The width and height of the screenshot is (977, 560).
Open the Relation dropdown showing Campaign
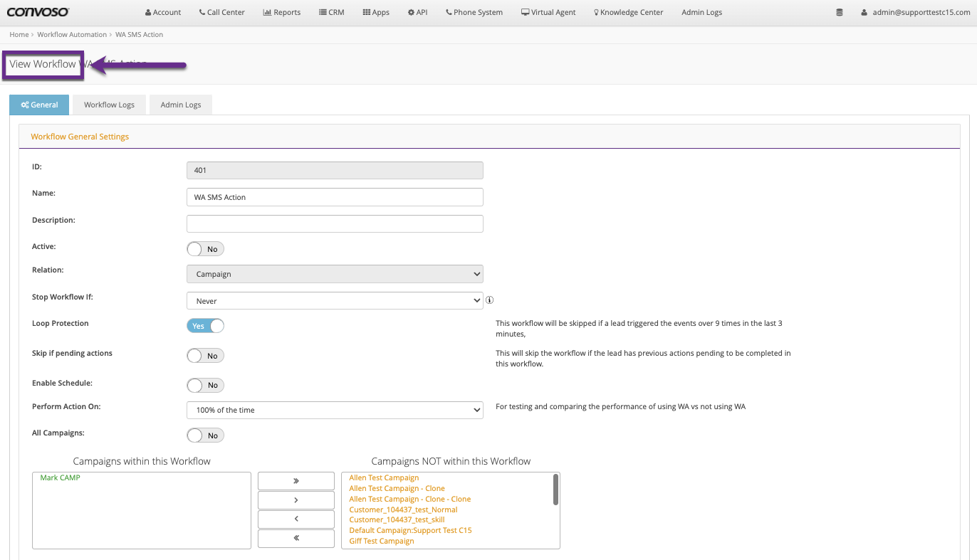point(335,274)
